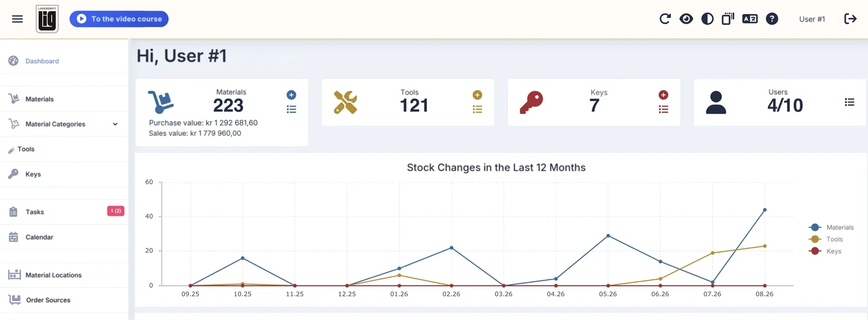Viewport: 868px width, 320px height.
Task: Toggle the eye visibility icon in header
Action: coord(686,19)
